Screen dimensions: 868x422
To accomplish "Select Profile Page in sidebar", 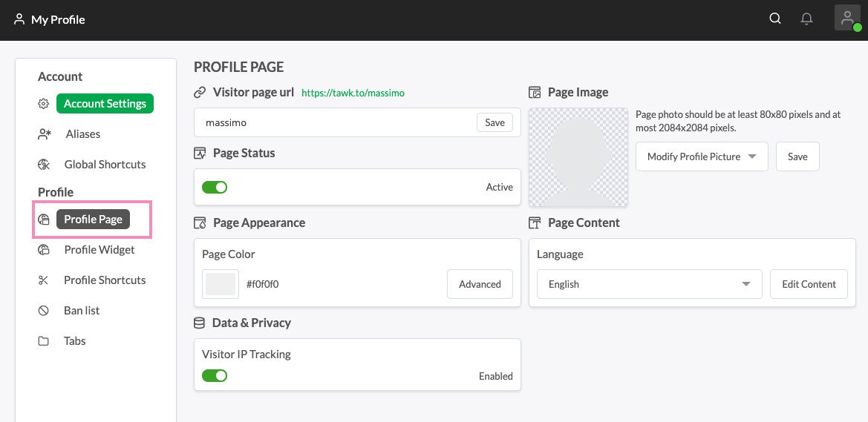I will click(x=93, y=220).
